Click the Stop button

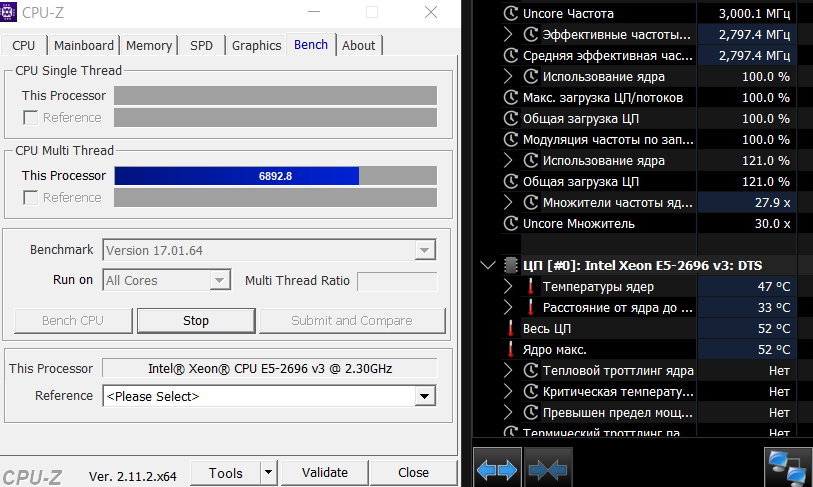coord(196,321)
